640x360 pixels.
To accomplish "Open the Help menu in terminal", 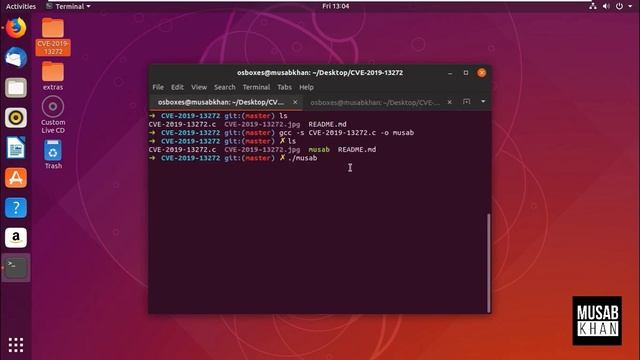I will [306, 87].
